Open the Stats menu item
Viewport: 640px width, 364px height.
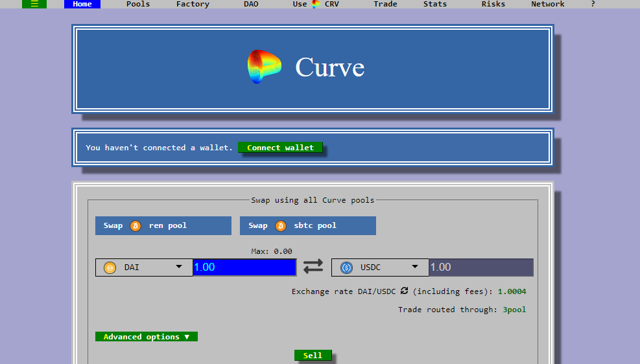(x=435, y=4)
